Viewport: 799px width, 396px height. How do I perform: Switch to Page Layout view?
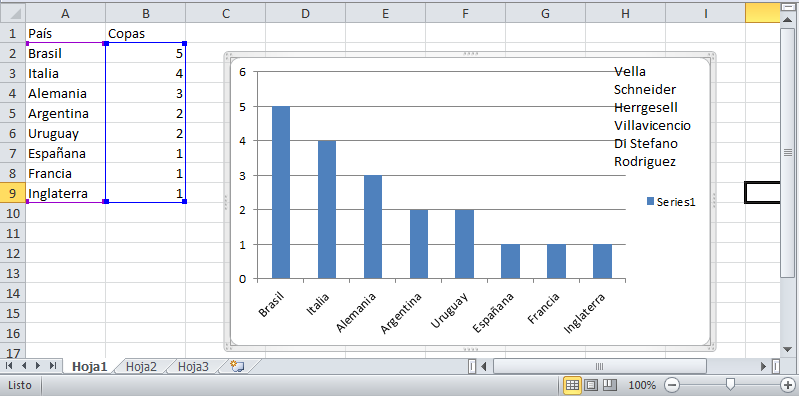click(591, 385)
